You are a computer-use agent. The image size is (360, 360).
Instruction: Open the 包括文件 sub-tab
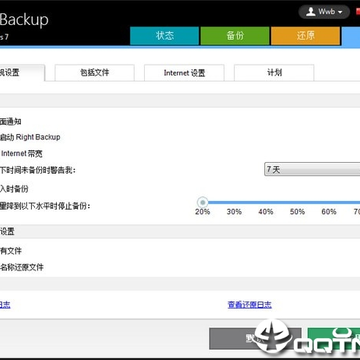click(94, 73)
